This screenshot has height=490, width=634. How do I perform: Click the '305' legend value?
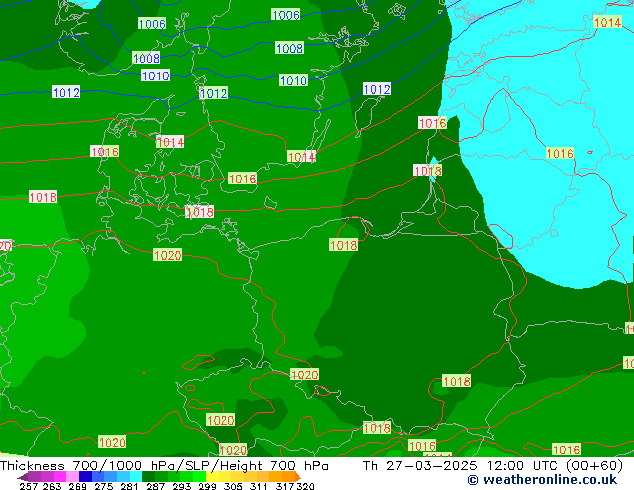[x=233, y=486]
